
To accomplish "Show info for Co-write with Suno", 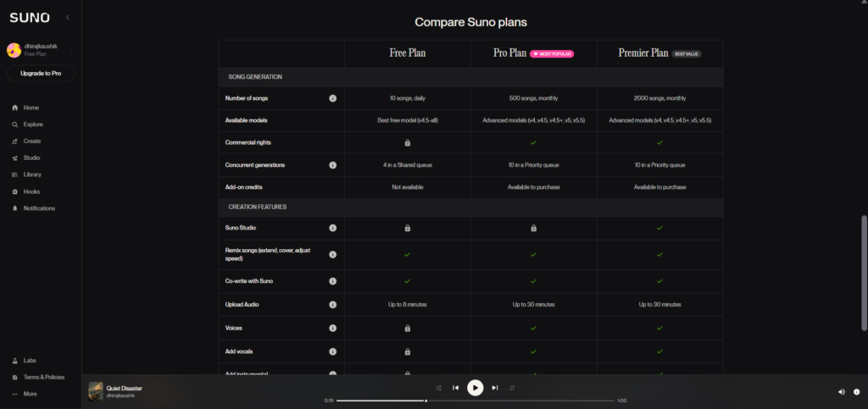I will (332, 281).
